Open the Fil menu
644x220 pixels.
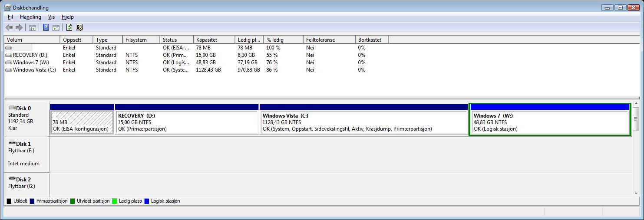point(10,17)
